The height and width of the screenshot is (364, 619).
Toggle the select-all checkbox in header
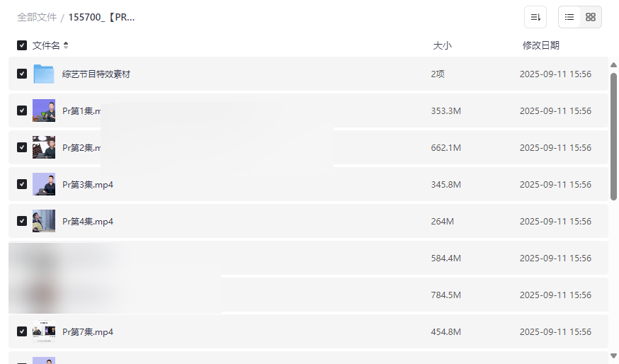(22, 45)
